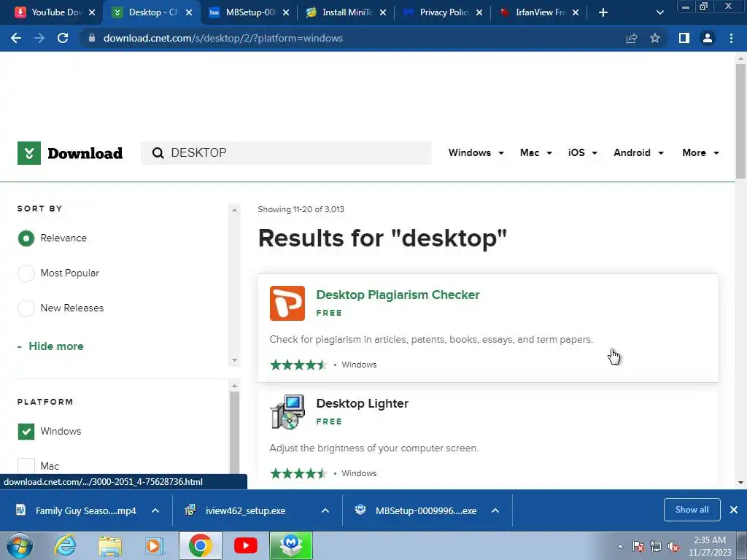The height and width of the screenshot is (560, 747).
Task: Uncheck the Windows platform filter
Action: (x=26, y=432)
